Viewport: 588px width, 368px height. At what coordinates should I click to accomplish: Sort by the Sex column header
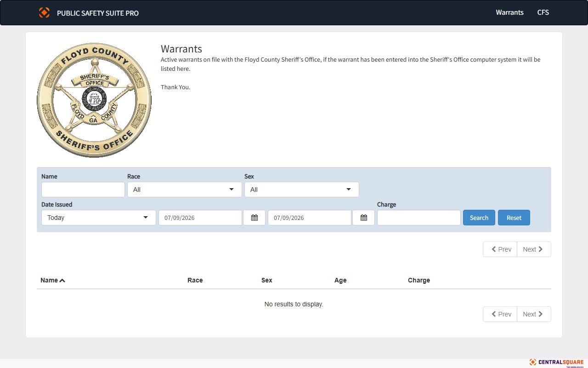(x=267, y=280)
